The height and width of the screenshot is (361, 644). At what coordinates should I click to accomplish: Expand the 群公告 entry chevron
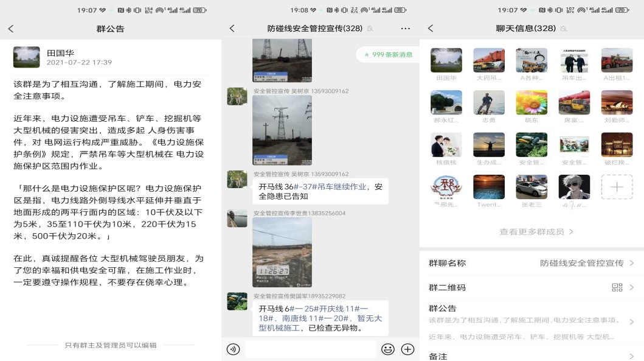coord(631,321)
